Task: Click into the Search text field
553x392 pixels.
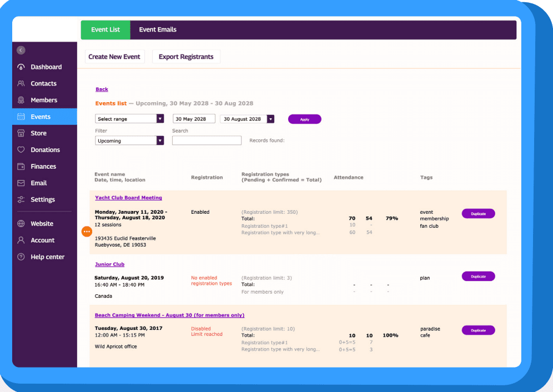Action: pos(207,141)
